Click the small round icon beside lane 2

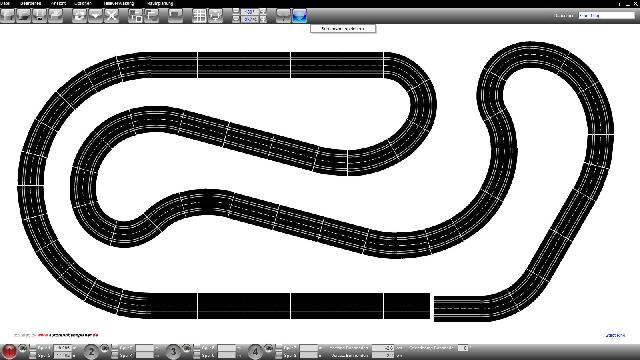click(x=105, y=348)
